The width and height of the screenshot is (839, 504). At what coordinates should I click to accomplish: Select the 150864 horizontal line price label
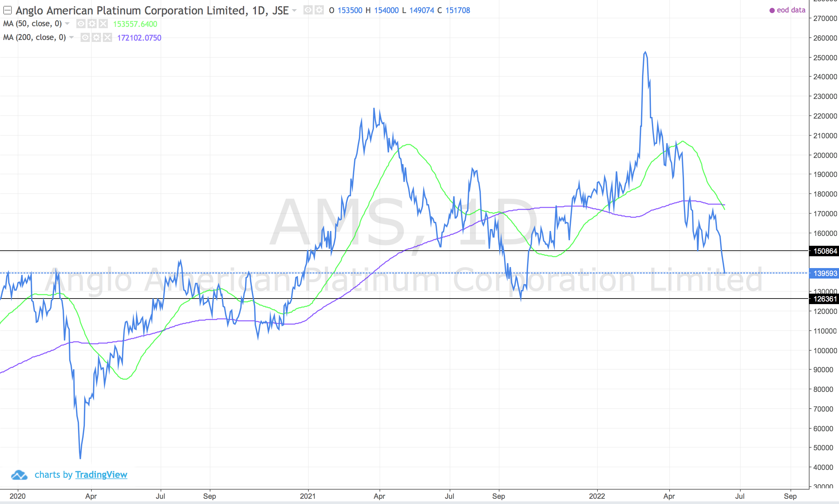click(824, 251)
